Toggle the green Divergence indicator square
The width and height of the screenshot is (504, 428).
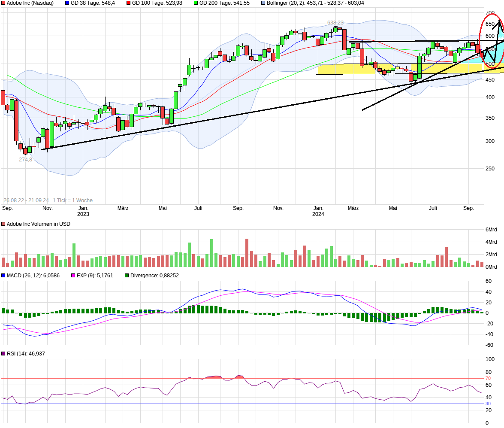coord(126,275)
